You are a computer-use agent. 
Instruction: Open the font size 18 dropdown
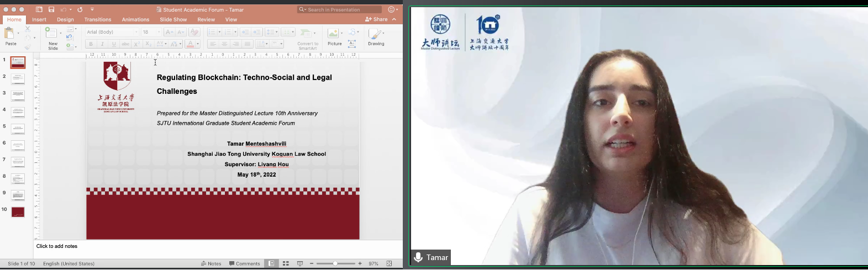pos(159,32)
